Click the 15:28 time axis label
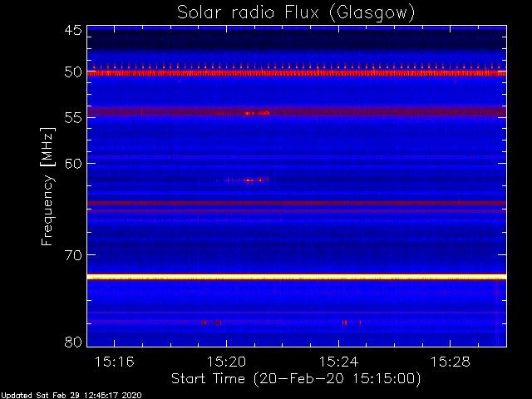532x399 pixels. [451, 362]
